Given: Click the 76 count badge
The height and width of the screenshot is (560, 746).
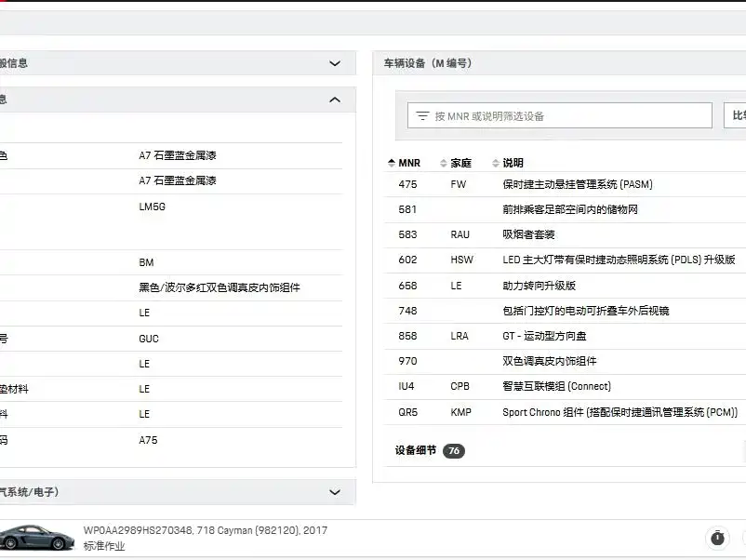Looking at the screenshot, I should (x=453, y=451).
